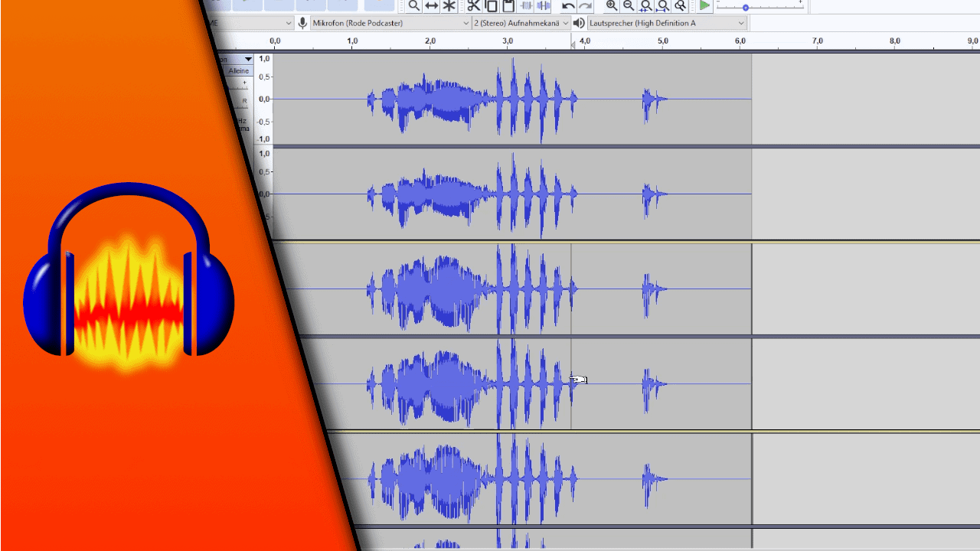Open the Mikrofon (Rode Podcaster) dropdown
The height and width of the screenshot is (551, 980).
click(390, 23)
